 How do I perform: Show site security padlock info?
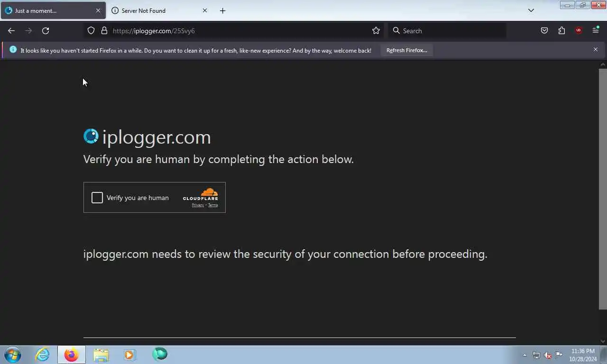[104, 31]
